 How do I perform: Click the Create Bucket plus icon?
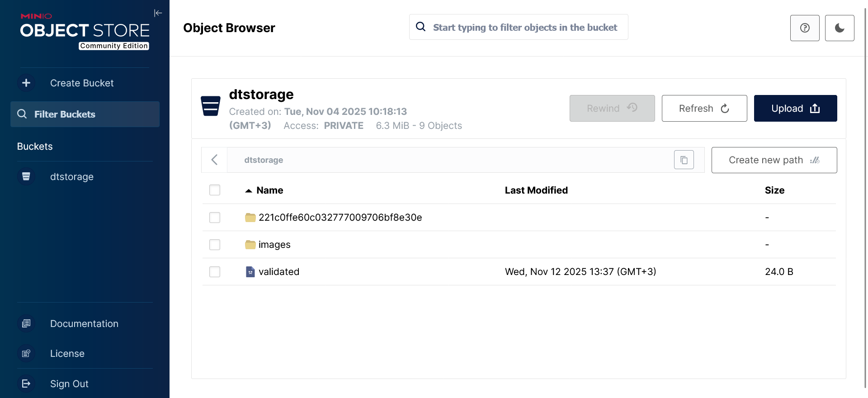pos(26,83)
